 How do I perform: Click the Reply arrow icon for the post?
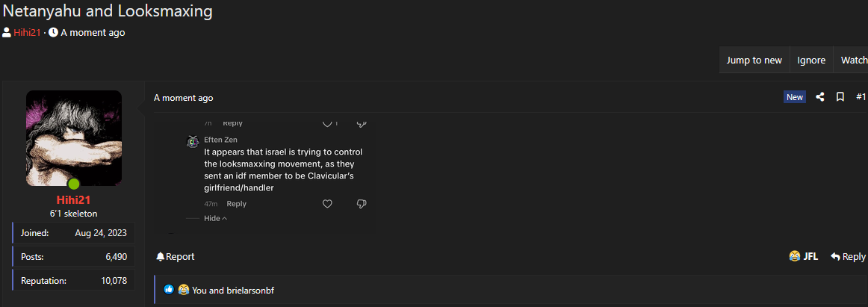(x=835, y=257)
